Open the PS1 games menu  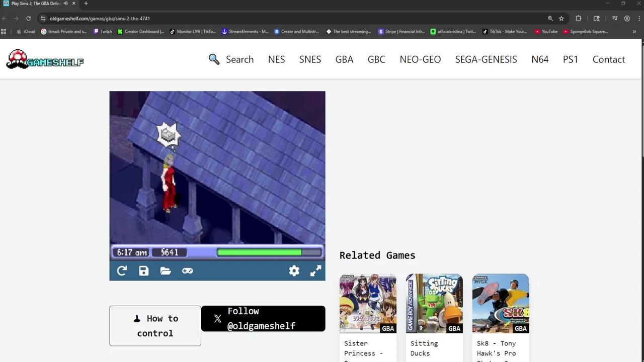(571, 59)
